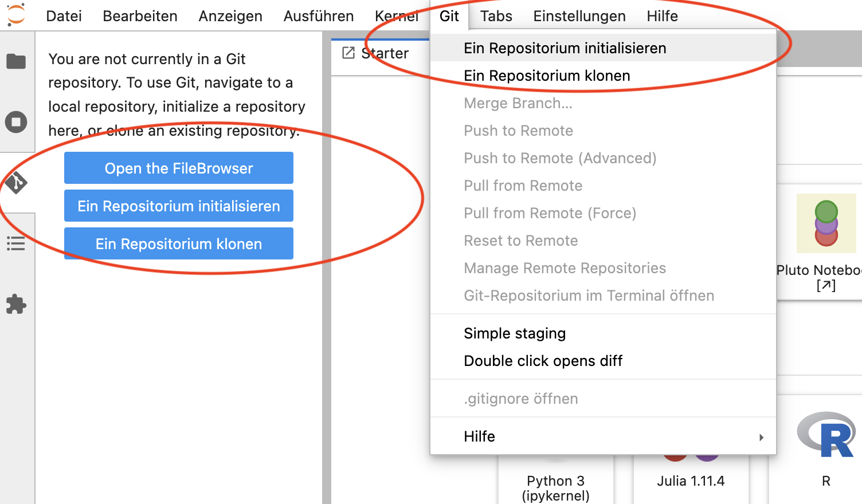The height and width of the screenshot is (504, 862).
Task: Open the Einstellungen menu
Action: tap(579, 16)
